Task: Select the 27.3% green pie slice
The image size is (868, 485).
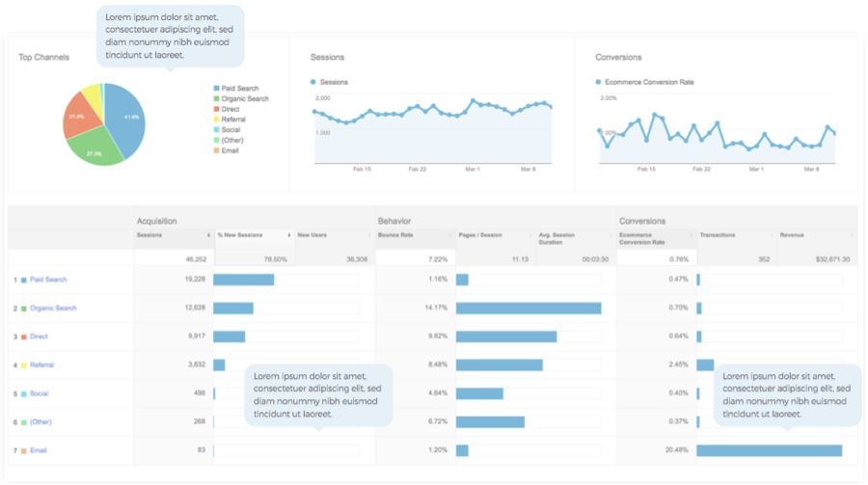Action: [x=95, y=148]
